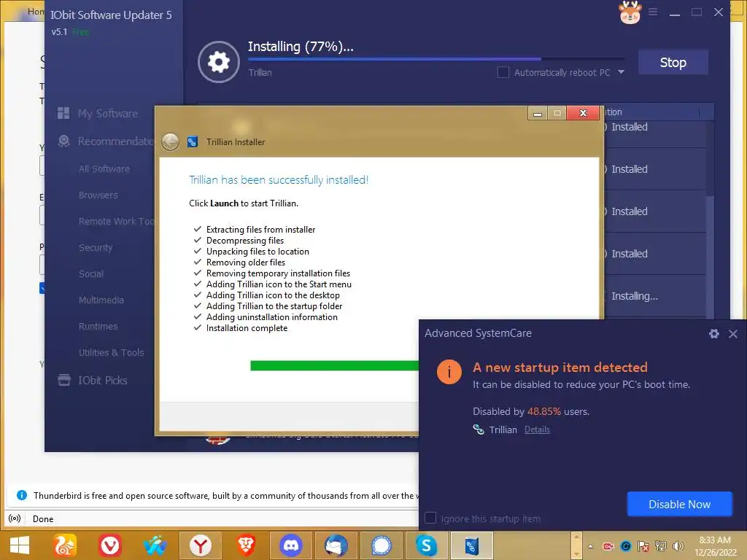Open Advanced SystemCare settings gear

pyautogui.click(x=713, y=334)
